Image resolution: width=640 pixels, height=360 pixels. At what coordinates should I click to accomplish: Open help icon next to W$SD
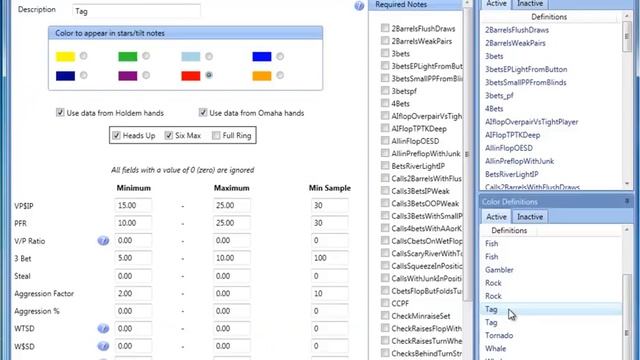(x=103, y=347)
